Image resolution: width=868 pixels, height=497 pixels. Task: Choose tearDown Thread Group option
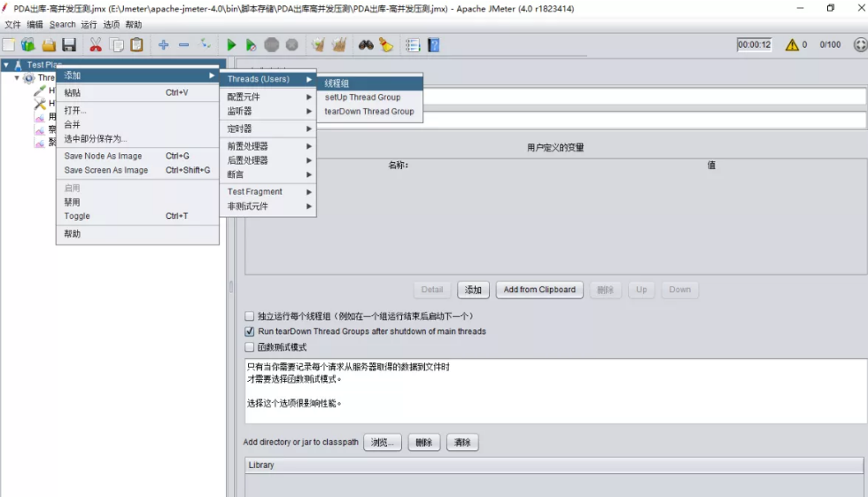[x=370, y=112]
